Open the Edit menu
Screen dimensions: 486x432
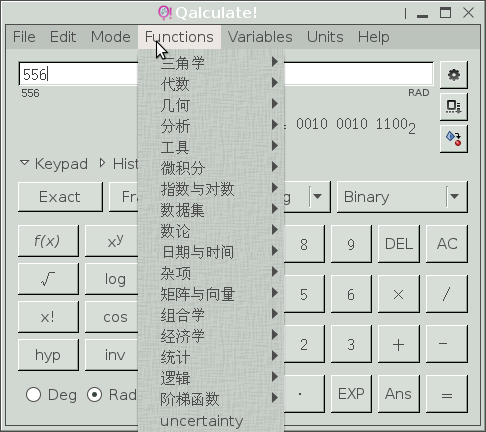click(63, 37)
